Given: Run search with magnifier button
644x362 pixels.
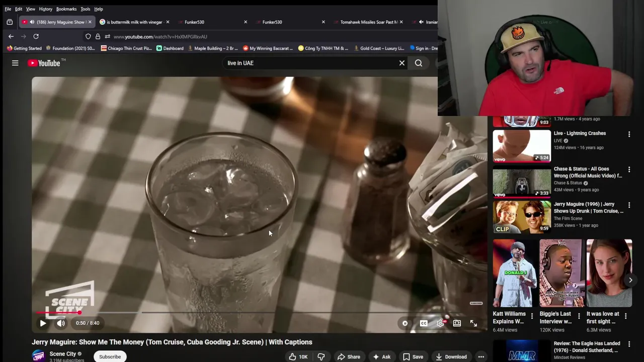Looking at the screenshot, I should coord(419,63).
